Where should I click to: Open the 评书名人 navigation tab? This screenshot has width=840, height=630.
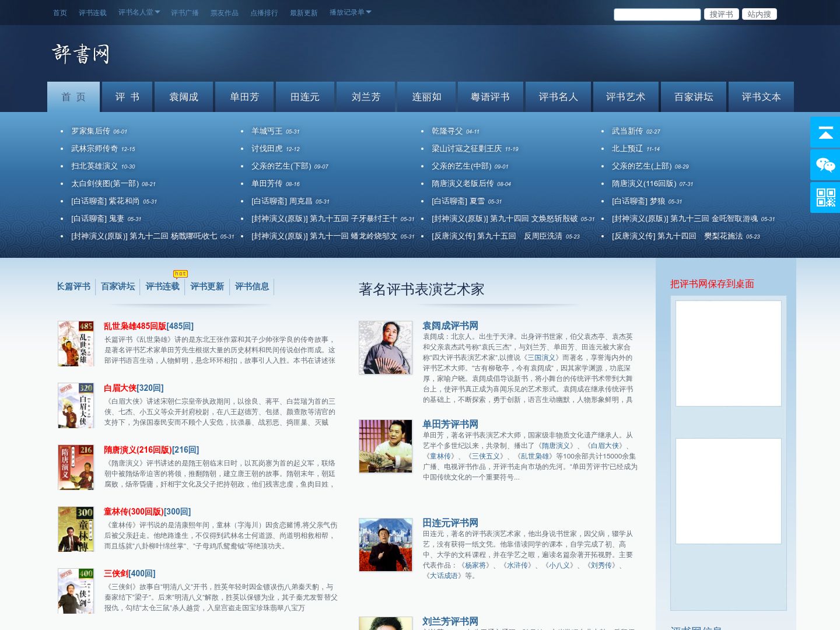pos(558,97)
